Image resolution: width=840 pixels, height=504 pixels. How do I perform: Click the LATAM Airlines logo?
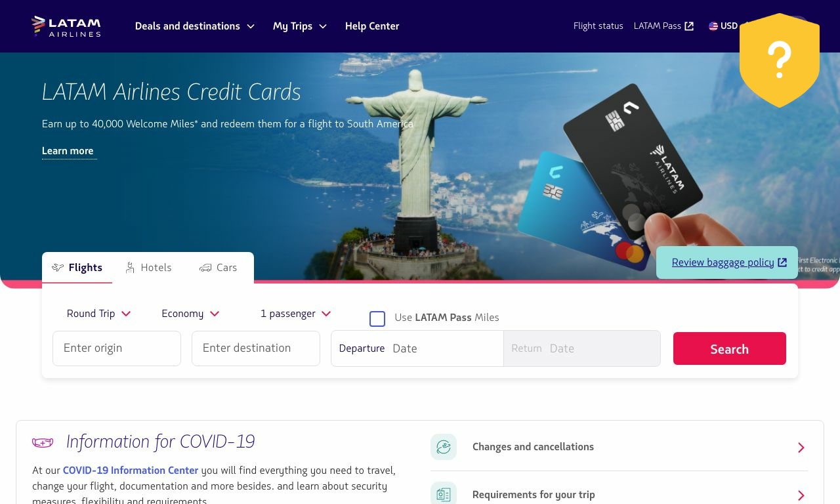click(66, 26)
